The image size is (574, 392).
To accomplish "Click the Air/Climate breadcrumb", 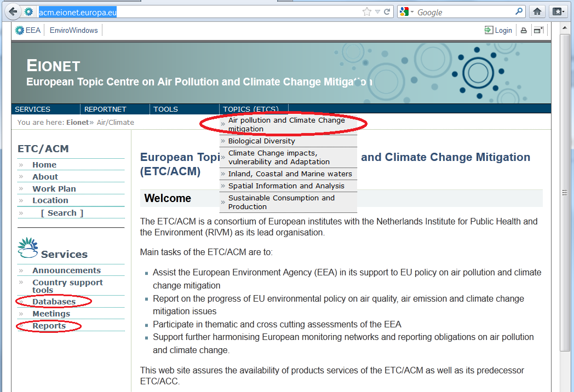I will 116,122.
